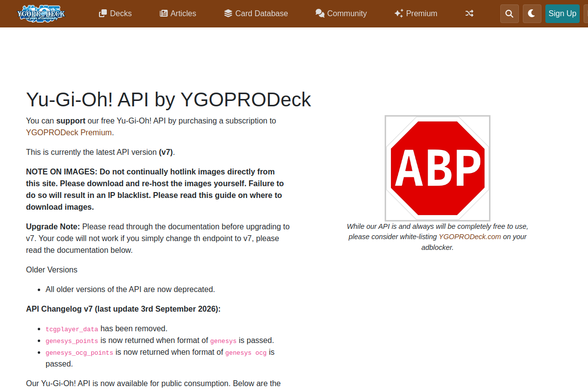Click the 'Older Versions' text

(x=52, y=269)
